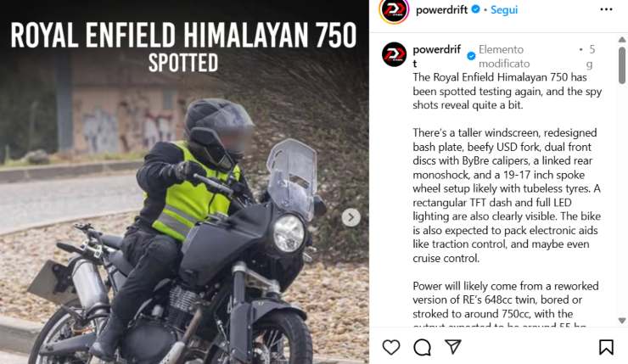Click the scrollbar up arrow
The width and height of the screenshot is (628, 364).
point(621,40)
